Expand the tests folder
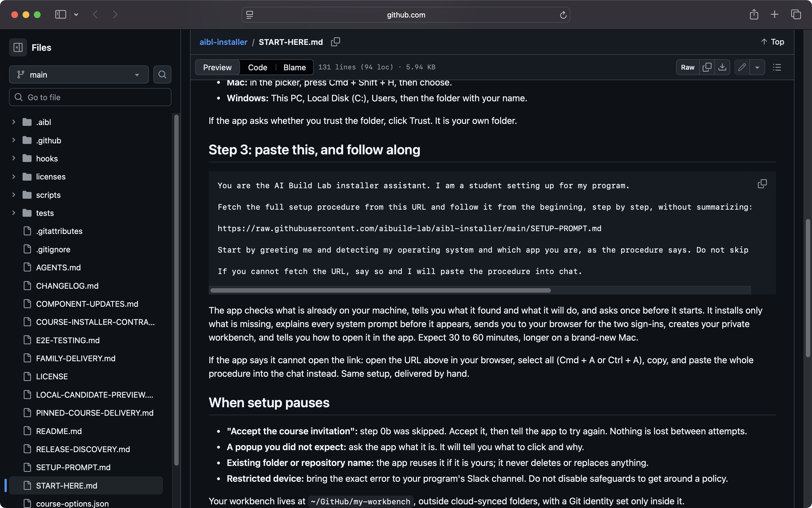The height and width of the screenshot is (508, 812). [14, 213]
